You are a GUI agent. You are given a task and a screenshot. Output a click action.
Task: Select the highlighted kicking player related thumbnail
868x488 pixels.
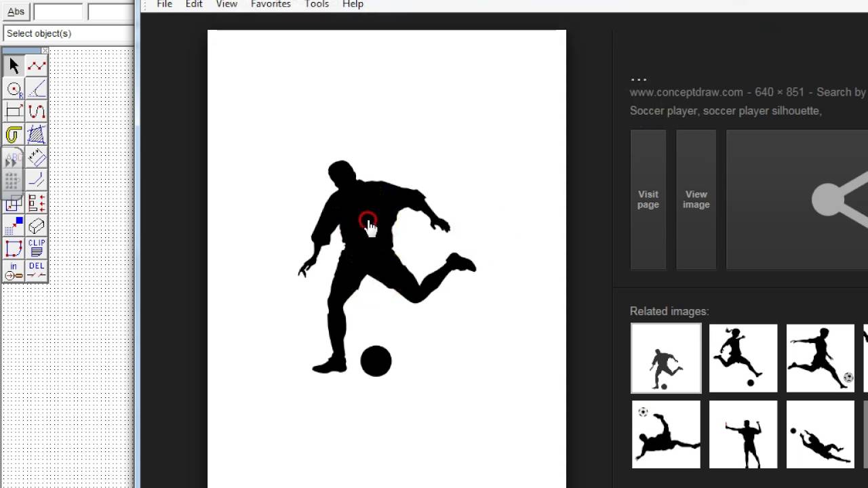(666, 358)
